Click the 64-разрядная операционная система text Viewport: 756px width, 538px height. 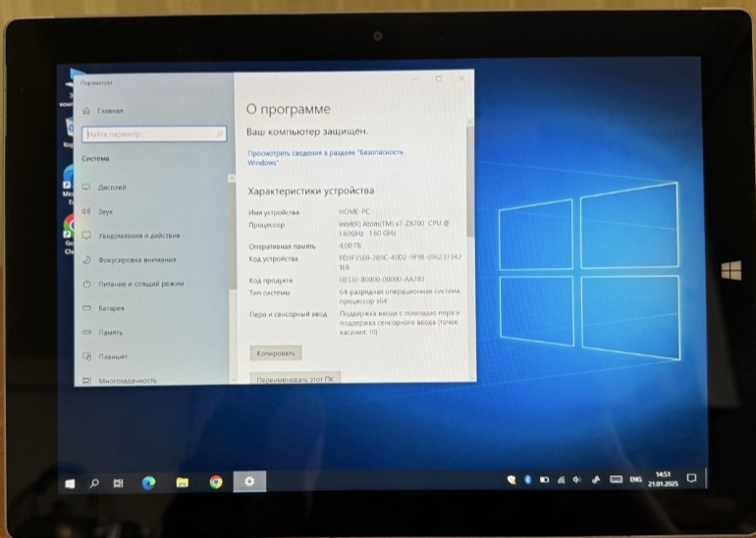[401, 296]
